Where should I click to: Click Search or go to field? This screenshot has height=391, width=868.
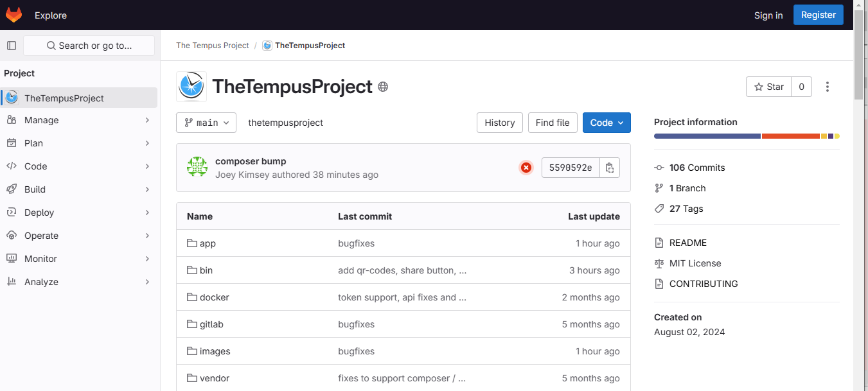coord(89,46)
